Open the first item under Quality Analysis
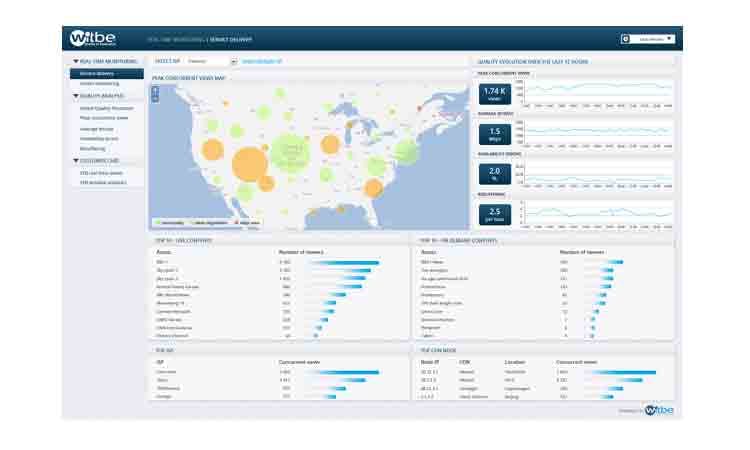Viewport: 750px width, 450px height. pyautogui.click(x=107, y=108)
